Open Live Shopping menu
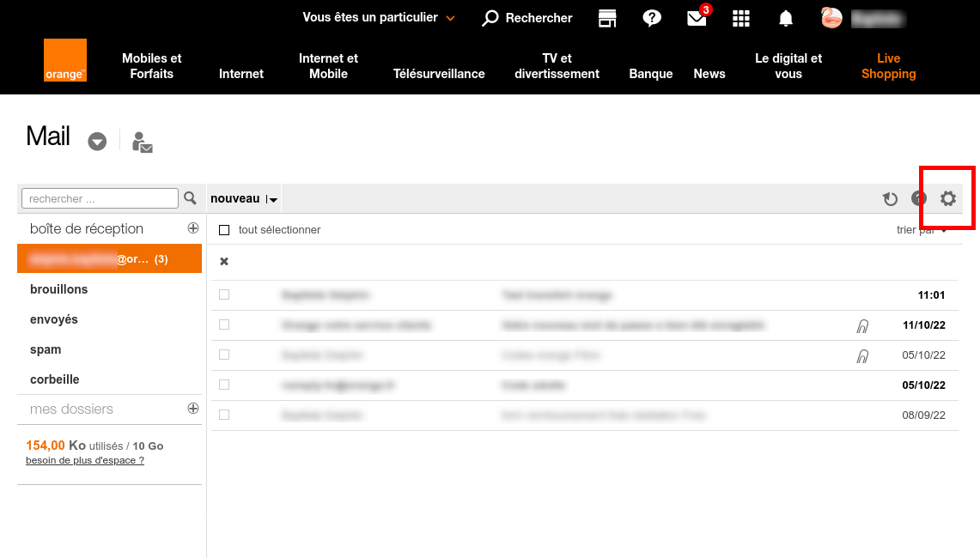The height and width of the screenshot is (558, 980). click(888, 65)
